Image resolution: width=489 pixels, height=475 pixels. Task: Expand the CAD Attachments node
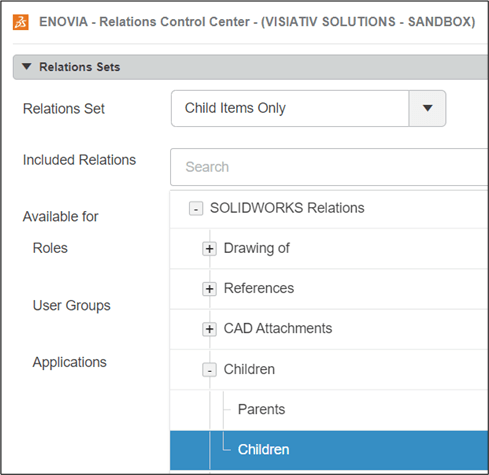point(209,329)
